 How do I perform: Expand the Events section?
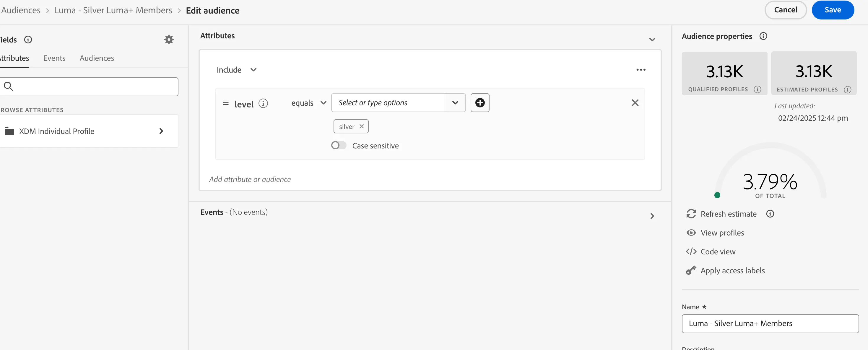click(x=652, y=216)
